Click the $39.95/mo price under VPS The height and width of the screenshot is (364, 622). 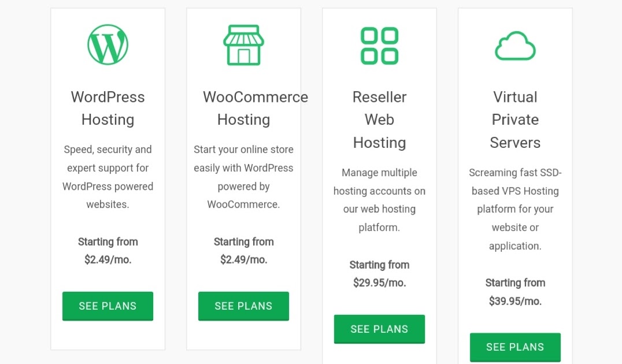515,301
